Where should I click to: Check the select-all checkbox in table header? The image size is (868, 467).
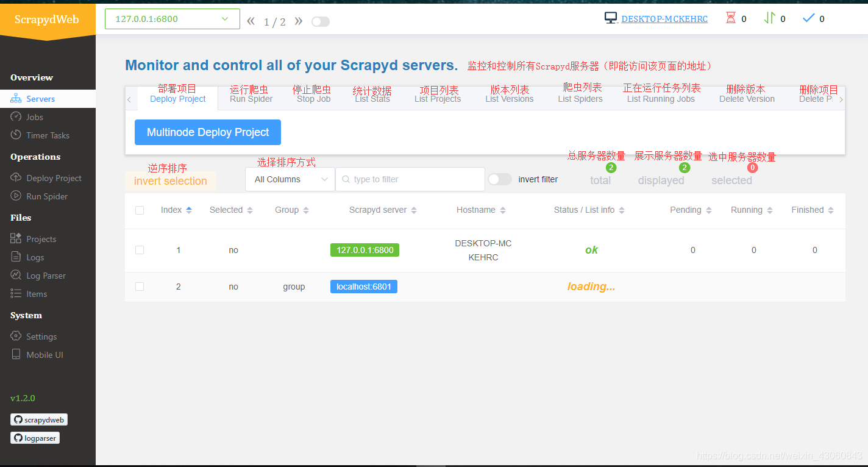[x=140, y=210]
